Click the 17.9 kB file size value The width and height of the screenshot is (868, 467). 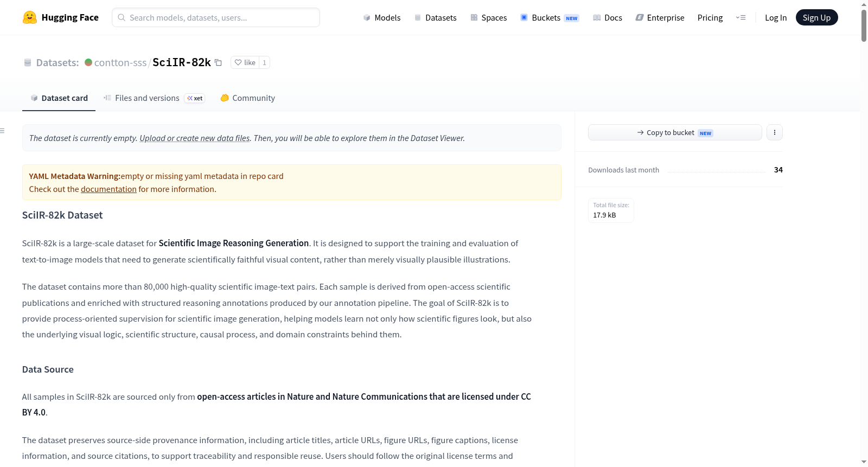[604, 215]
